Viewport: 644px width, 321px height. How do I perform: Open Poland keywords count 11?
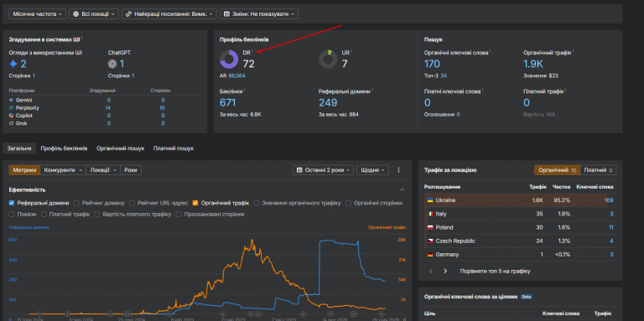(x=611, y=227)
